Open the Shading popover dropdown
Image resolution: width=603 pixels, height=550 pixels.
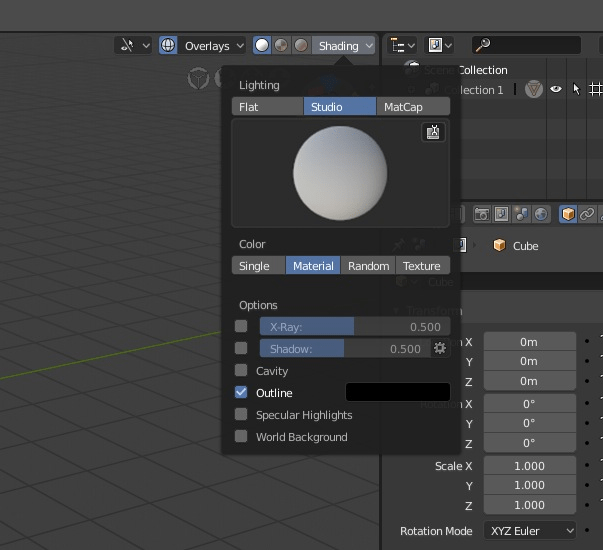click(343, 45)
